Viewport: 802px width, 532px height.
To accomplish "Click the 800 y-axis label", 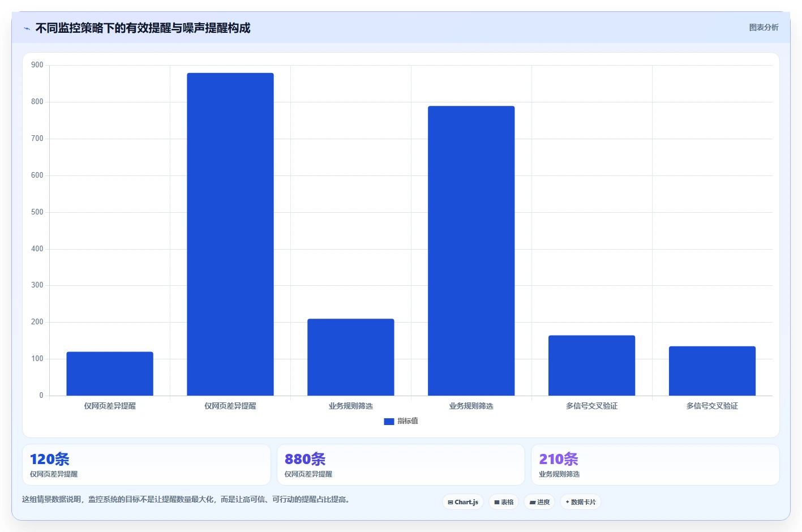I will coord(37,102).
